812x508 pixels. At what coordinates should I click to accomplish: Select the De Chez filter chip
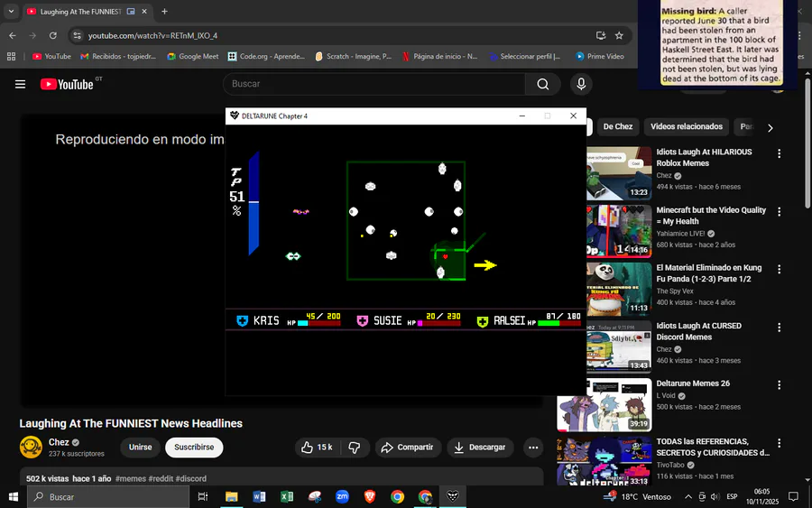(x=618, y=126)
